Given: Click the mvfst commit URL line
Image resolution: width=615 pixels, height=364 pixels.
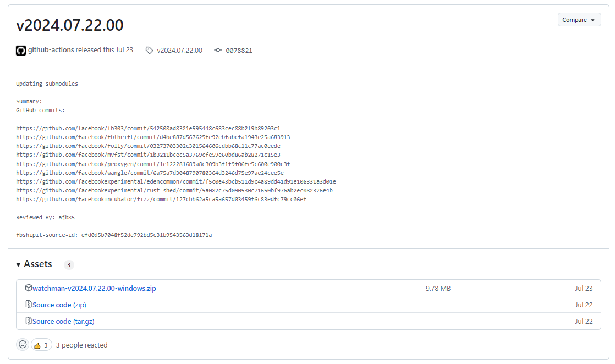Looking at the screenshot, I should pyautogui.click(x=149, y=155).
